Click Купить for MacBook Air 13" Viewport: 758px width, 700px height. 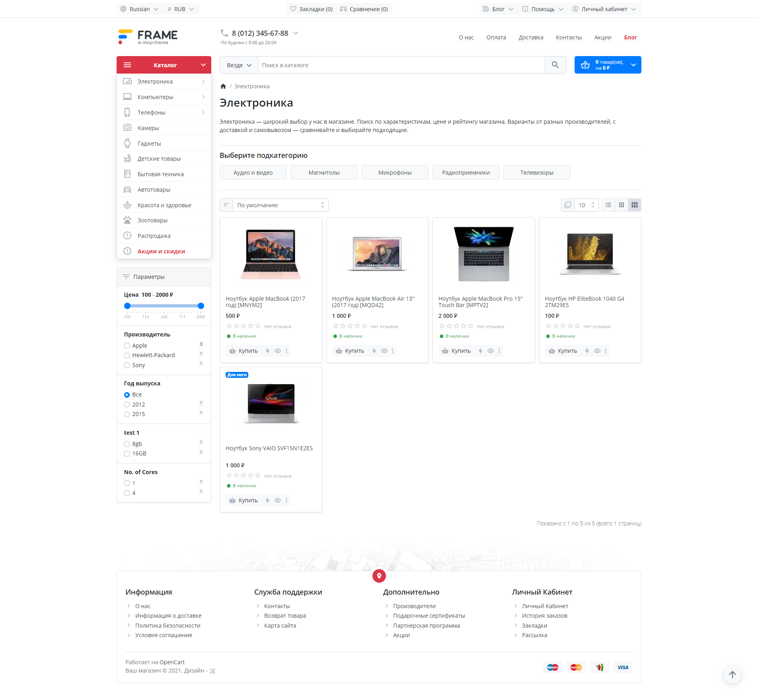(x=350, y=351)
